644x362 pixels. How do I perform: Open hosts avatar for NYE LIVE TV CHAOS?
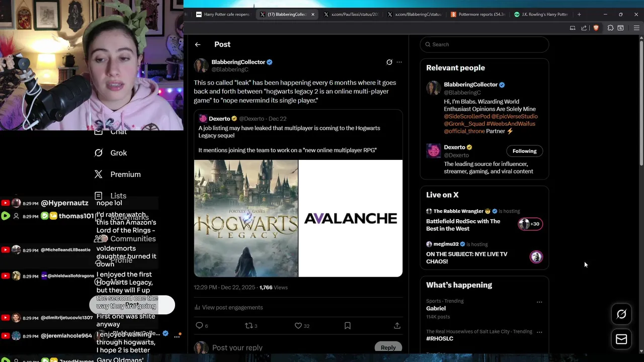coord(536,257)
